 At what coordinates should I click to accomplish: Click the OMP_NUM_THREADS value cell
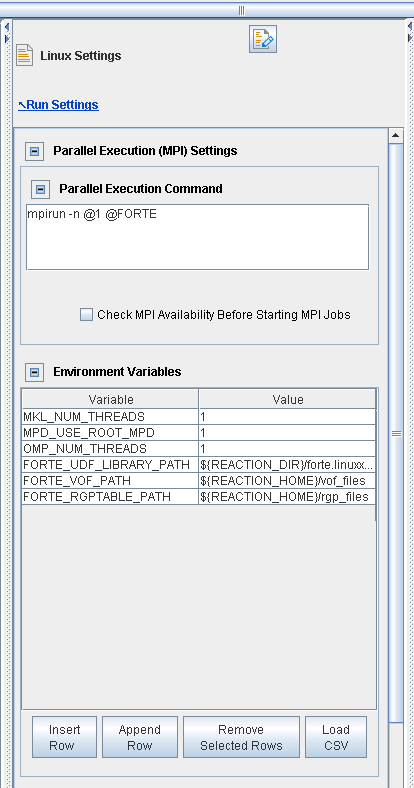(x=287, y=449)
